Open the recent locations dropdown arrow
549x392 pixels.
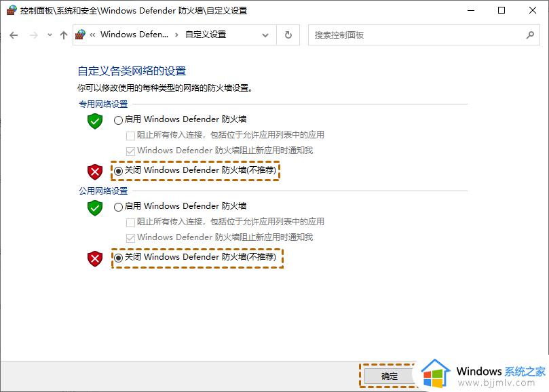pos(50,35)
